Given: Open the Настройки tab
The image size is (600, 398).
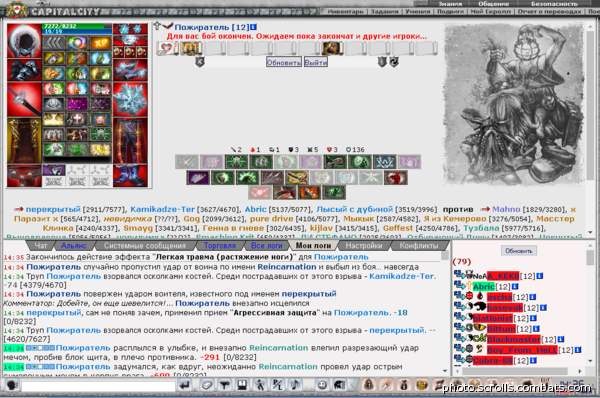Looking at the screenshot, I should click(x=364, y=246).
